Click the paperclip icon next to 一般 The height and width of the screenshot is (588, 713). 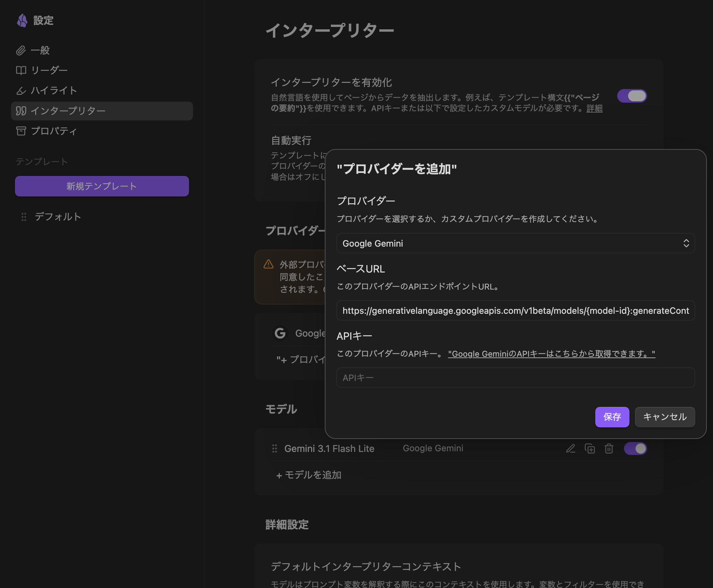click(x=21, y=50)
